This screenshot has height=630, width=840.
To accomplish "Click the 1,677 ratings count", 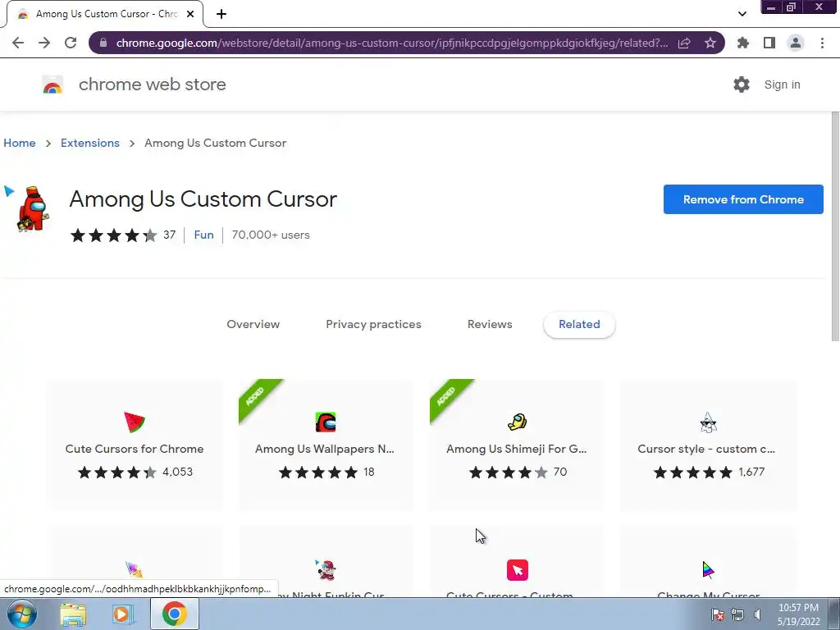I will pyautogui.click(x=751, y=472).
